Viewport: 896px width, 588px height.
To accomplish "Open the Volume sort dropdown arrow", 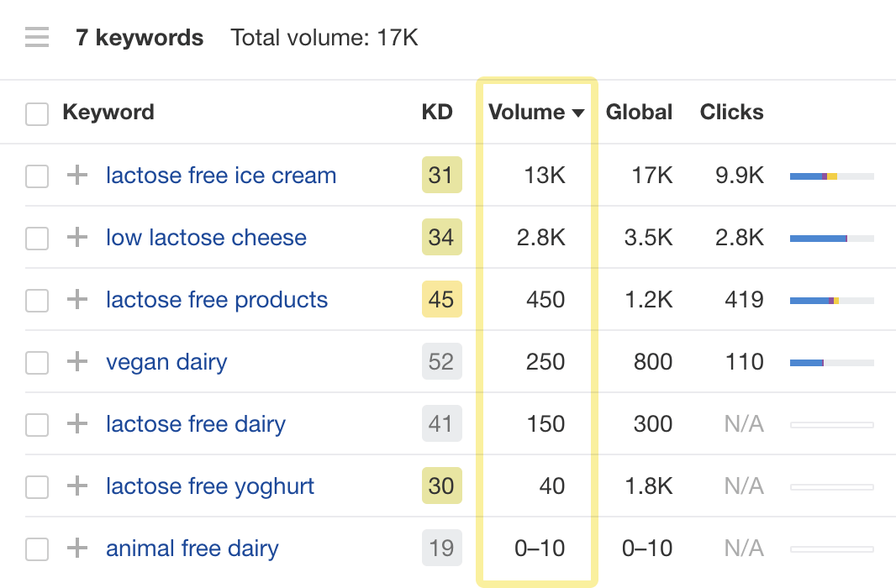I will point(579,112).
